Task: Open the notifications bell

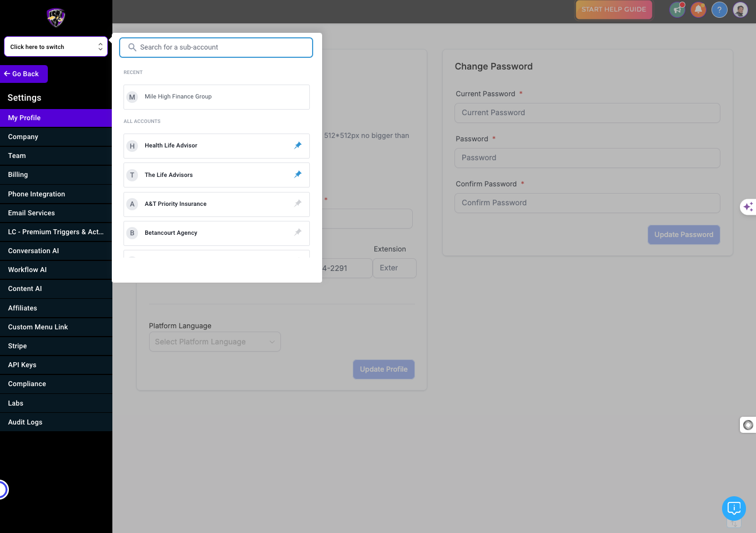Action: [698, 9]
